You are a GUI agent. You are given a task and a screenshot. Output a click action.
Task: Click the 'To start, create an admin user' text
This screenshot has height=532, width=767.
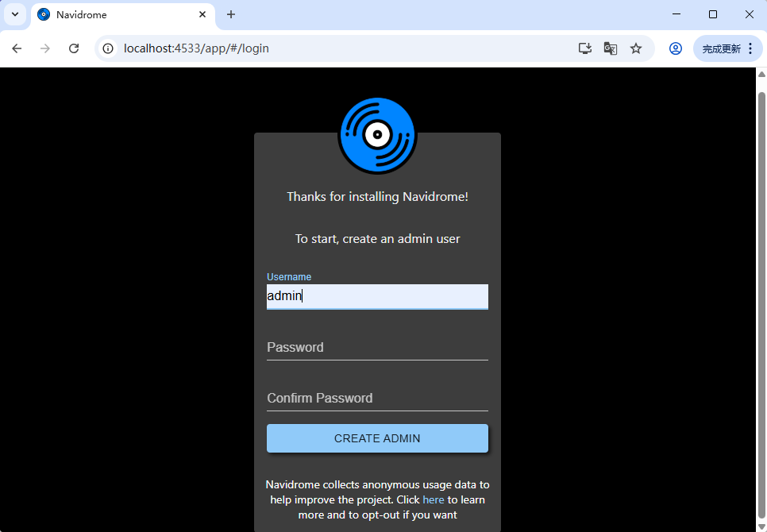click(377, 239)
